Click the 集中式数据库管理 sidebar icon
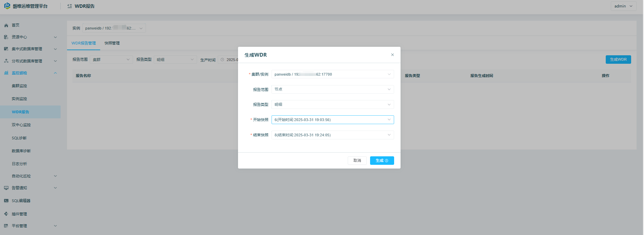644x235 pixels. 6,49
